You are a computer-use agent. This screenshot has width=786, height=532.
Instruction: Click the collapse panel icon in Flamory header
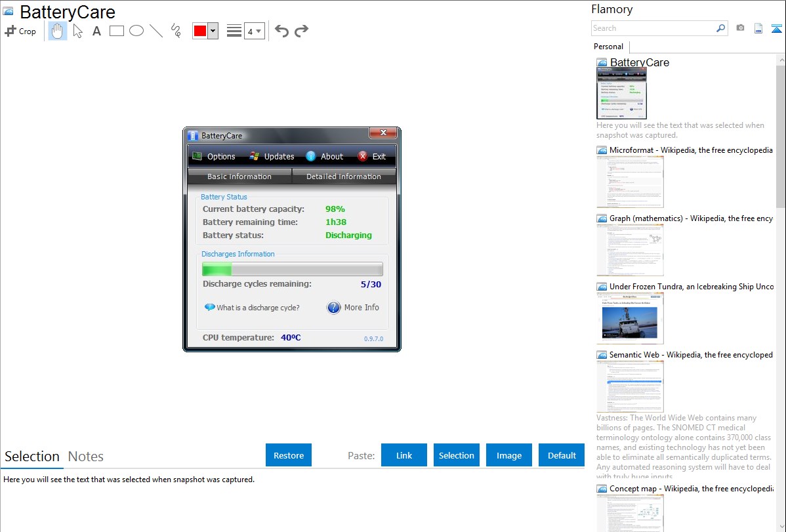(776, 28)
